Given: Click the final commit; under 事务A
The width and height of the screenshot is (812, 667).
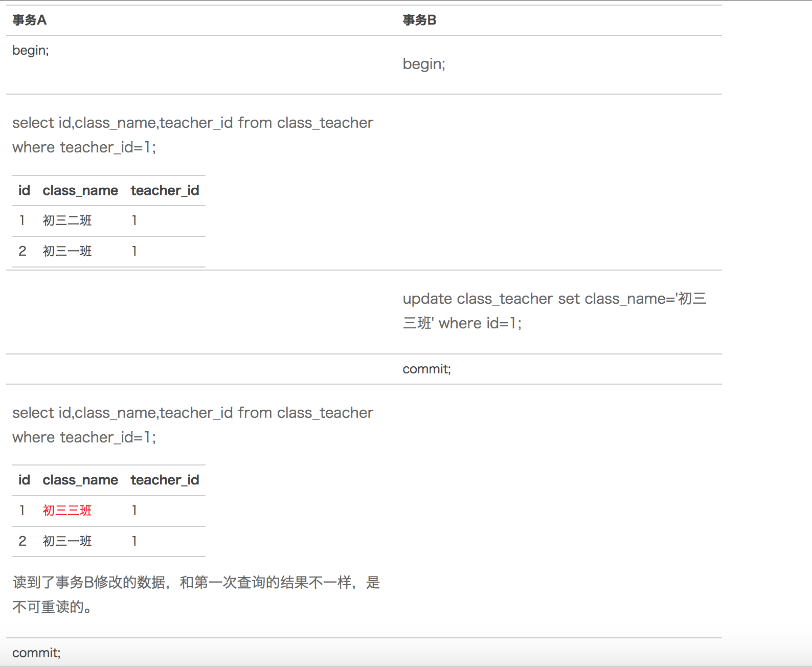Looking at the screenshot, I should (36, 653).
